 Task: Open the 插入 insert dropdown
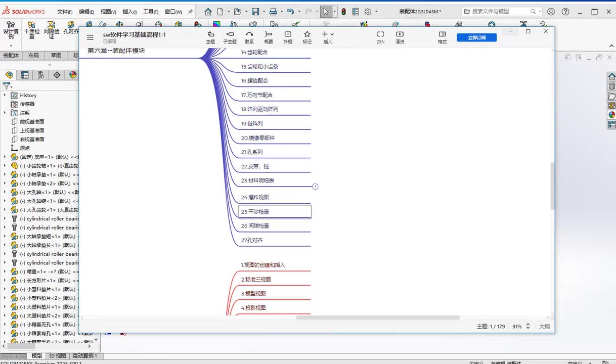(x=328, y=37)
